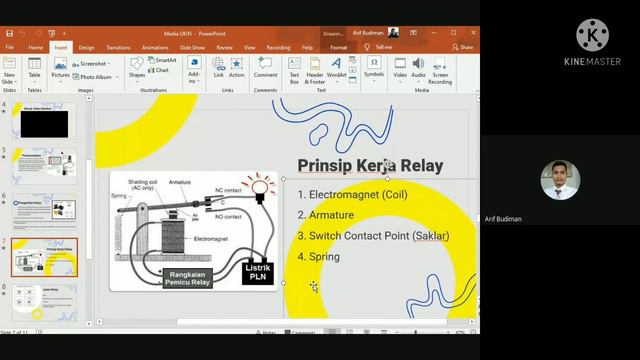Collapse the ribbon with the caret arrow

[476, 90]
